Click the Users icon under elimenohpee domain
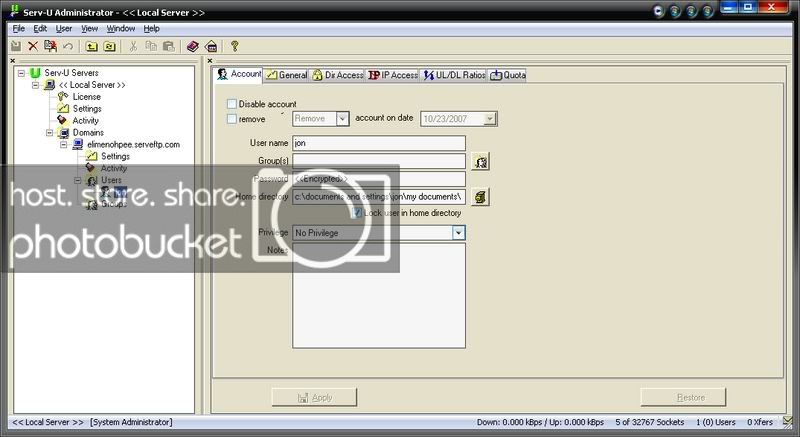 click(x=92, y=180)
